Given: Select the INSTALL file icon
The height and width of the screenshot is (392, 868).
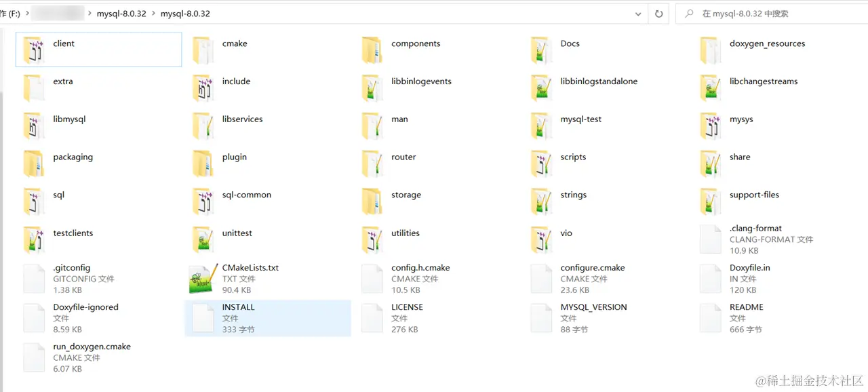Looking at the screenshot, I should coord(203,318).
